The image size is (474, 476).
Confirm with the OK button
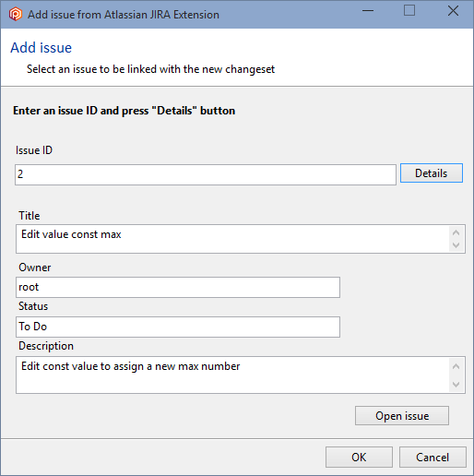point(359,458)
